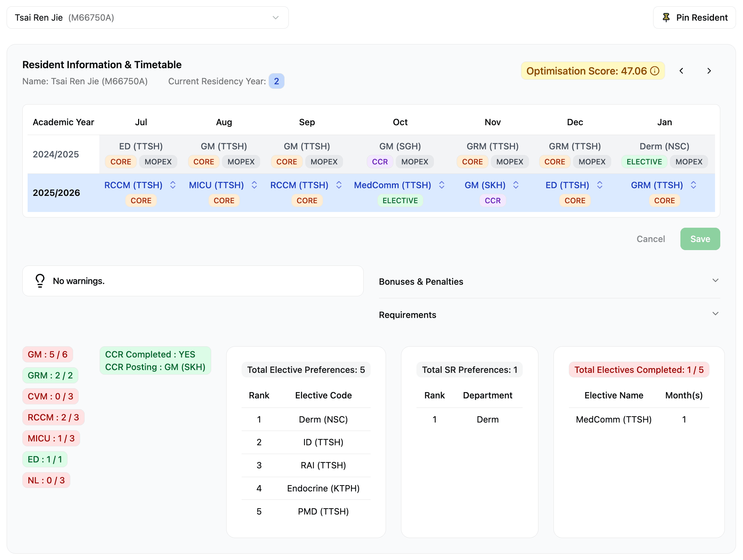Select the RAI (TTSH) elective preference row
Image resolution: width=743 pixels, height=560 pixels.
pos(306,465)
